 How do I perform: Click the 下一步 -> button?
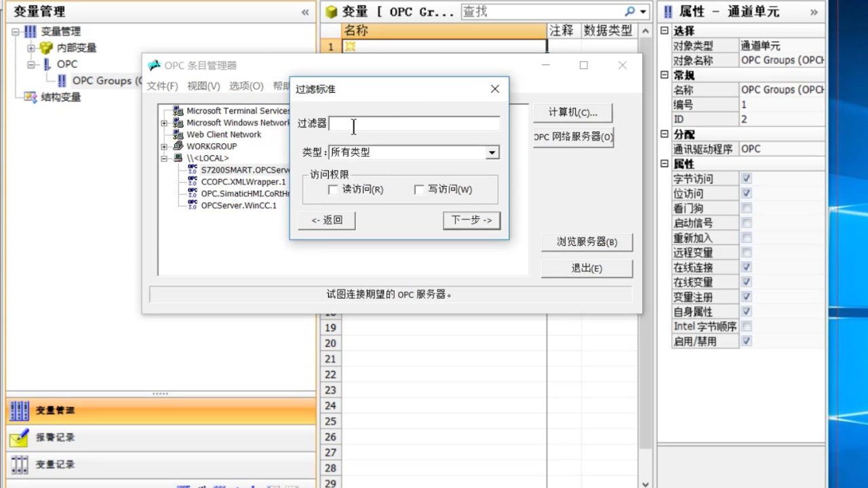tap(471, 220)
